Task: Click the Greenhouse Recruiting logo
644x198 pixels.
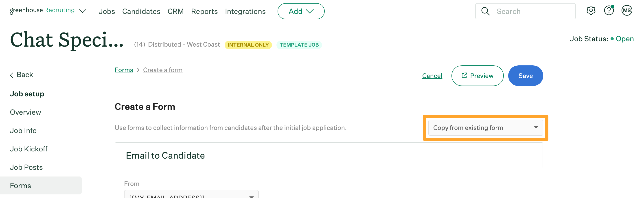Action: pos(42,10)
